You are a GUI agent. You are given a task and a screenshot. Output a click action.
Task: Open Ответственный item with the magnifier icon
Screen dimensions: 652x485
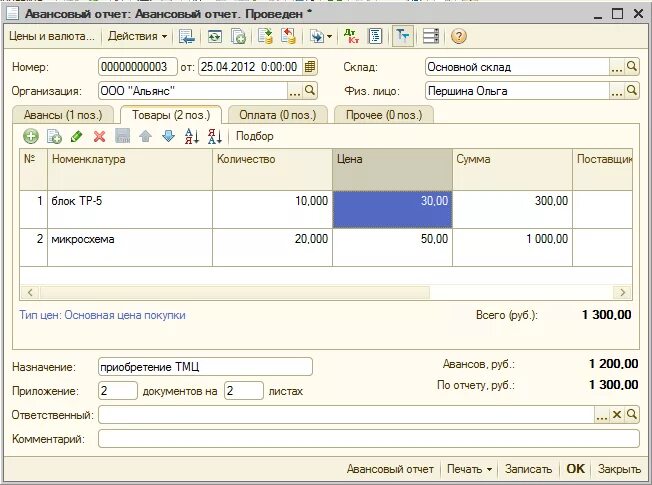coord(632,415)
